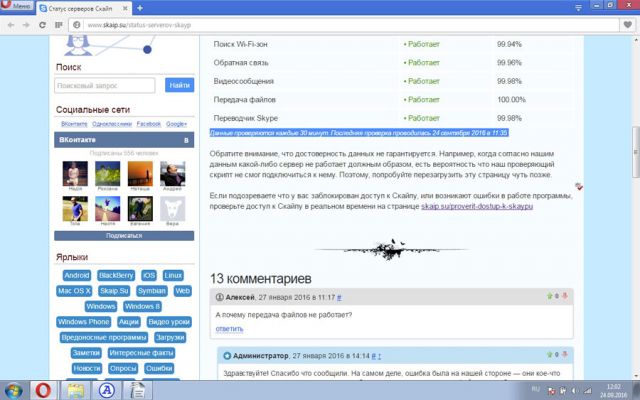Screen dimensions: 640x400
Task: Click the Передача файлов row label
Action: (x=244, y=100)
